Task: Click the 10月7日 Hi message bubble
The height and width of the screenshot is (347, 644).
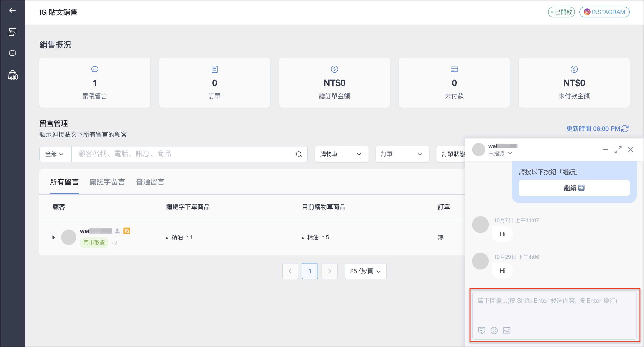Action: tap(502, 234)
